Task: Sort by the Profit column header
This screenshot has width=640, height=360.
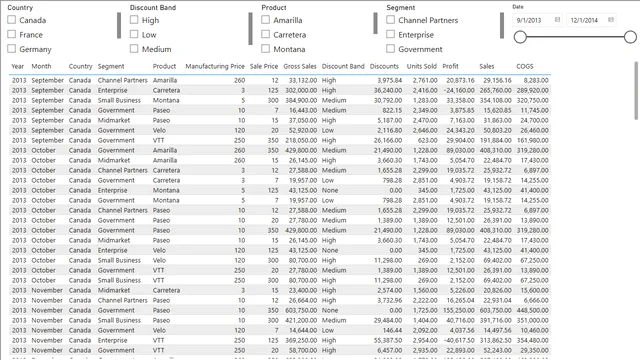Action: click(x=450, y=66)
